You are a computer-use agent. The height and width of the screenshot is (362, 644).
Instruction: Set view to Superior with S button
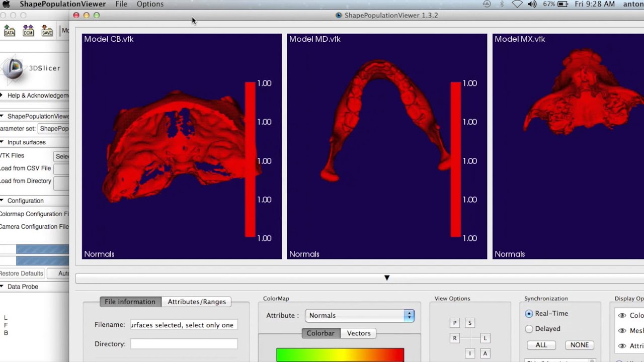click(470, 323)
